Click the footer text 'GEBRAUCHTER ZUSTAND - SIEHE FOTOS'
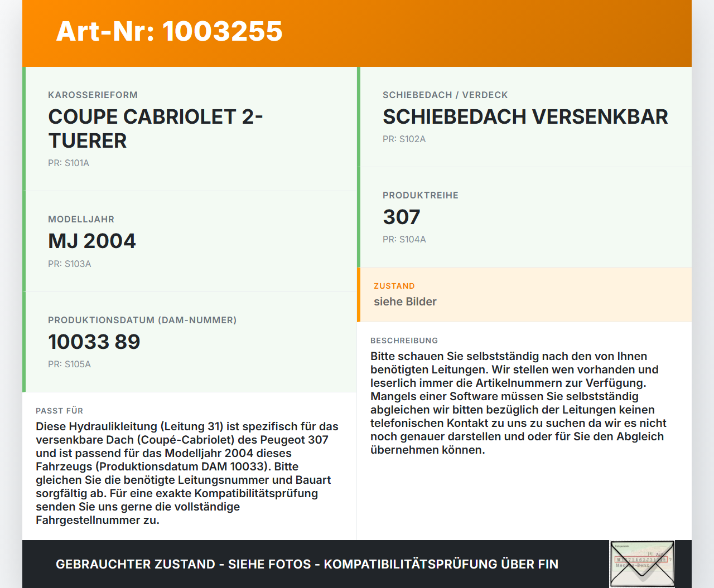The image size is (714, 588). 184,564
